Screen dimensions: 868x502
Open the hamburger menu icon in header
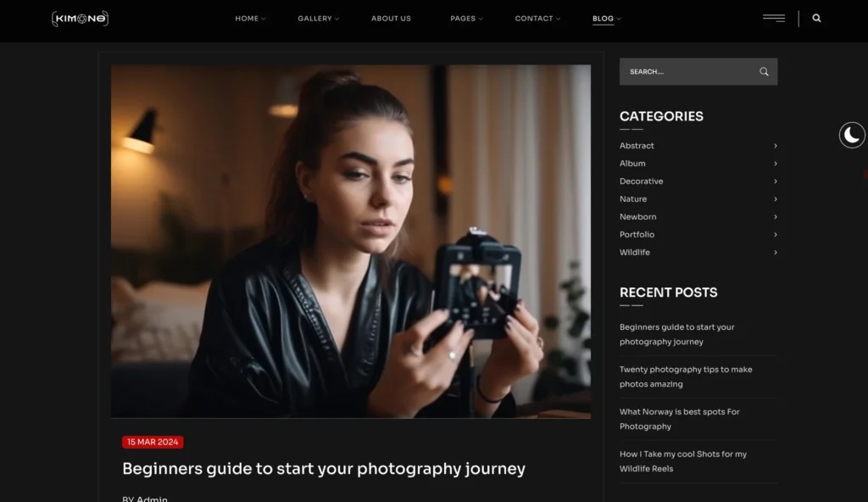coord(773,18)
